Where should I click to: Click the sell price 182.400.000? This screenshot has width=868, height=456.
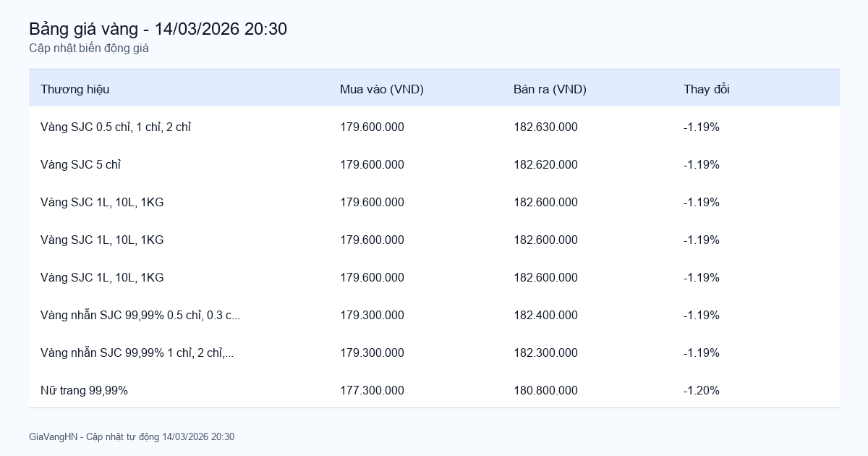545,315
